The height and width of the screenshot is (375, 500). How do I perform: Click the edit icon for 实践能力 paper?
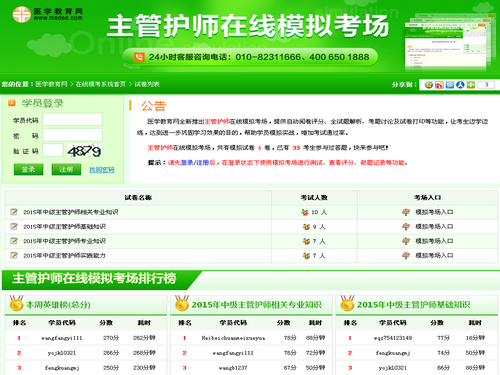(14, 256)
